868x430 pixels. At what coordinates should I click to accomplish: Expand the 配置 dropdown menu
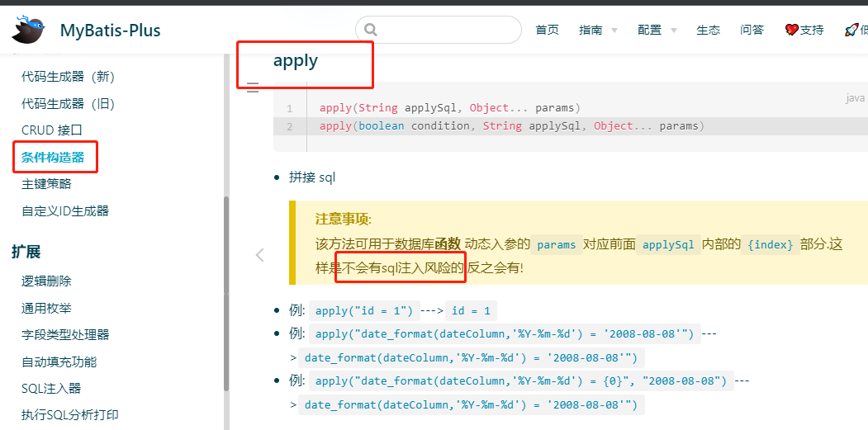pyautogui.click(x=657, y=30)
